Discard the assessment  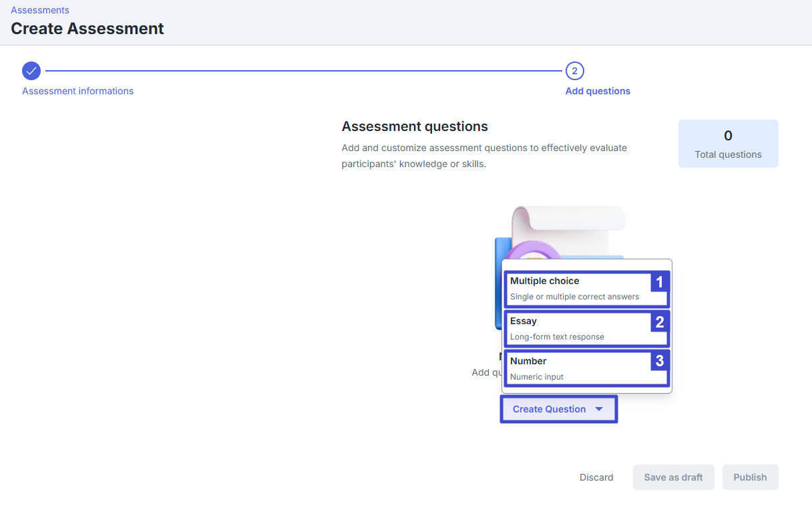point(596,477)
